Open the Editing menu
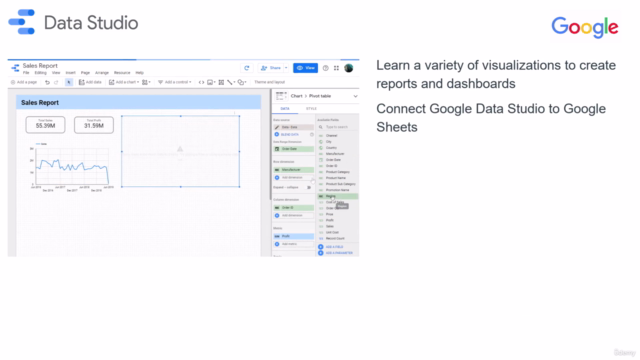 tap(40, 73)
